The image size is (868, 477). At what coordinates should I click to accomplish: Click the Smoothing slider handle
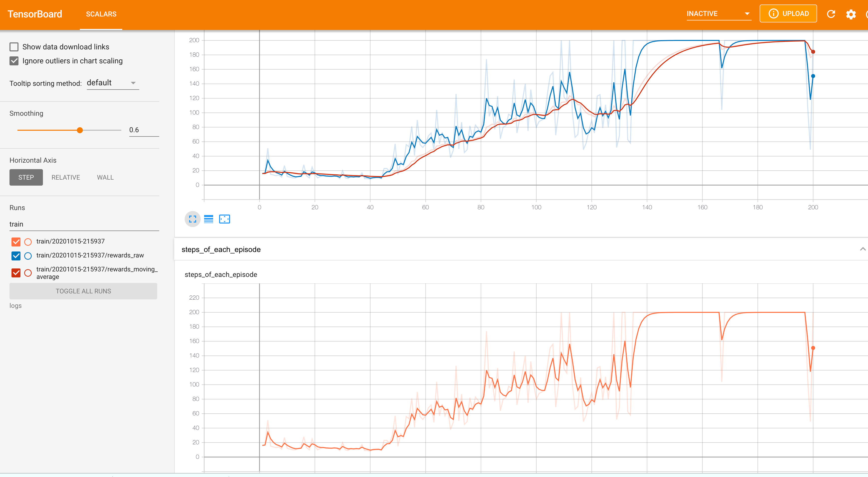click(x=80, y=130)
